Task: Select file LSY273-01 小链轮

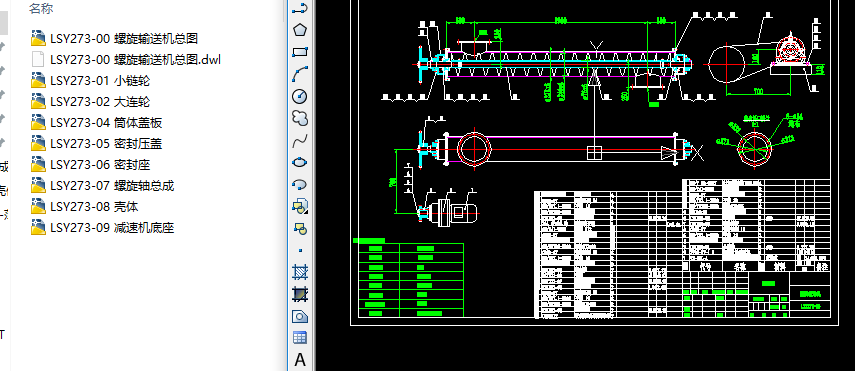Action: click(91, 80)
